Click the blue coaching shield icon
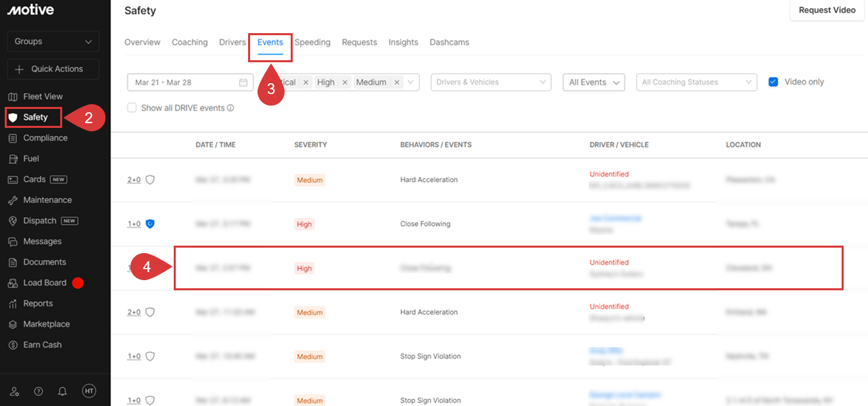This screenshot has height=406, width=868. coord(150,224)
